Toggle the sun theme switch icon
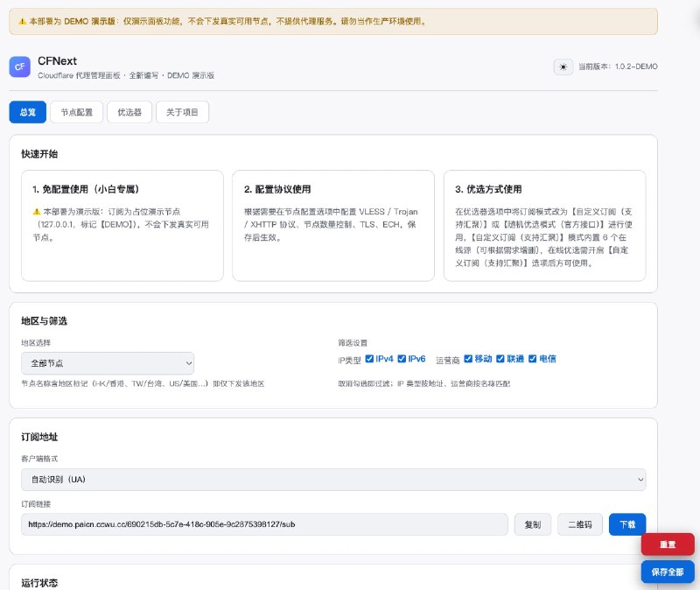700x590 pixels. 563,67
